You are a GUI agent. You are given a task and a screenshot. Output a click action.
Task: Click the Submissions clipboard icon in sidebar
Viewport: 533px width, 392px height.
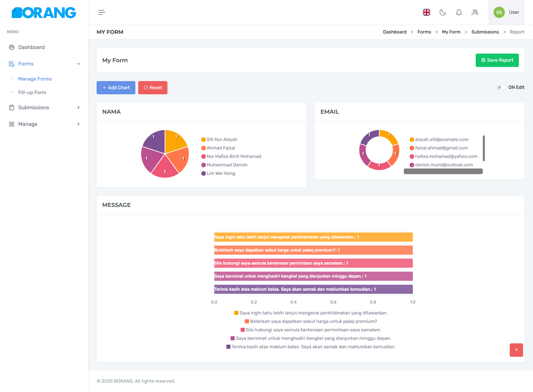[x=12, y=108]
